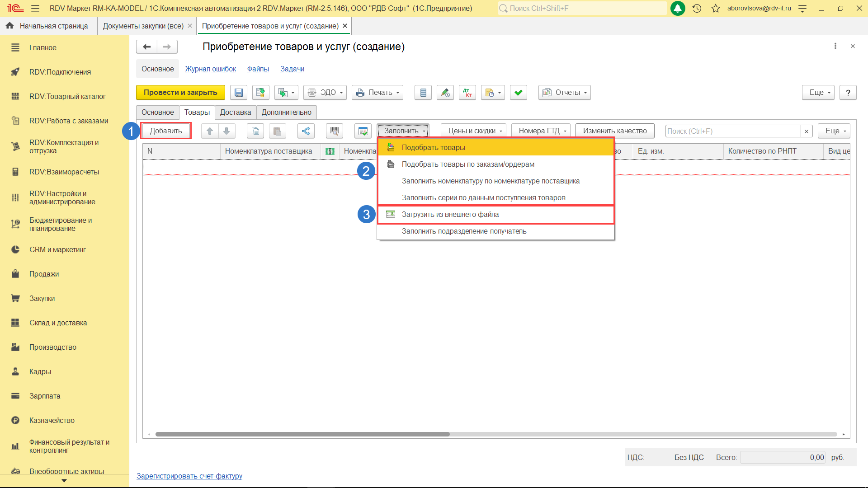This screenshot has width=868, height=488.
Task: Click the table search field
Action: click(x=732, y=131)
